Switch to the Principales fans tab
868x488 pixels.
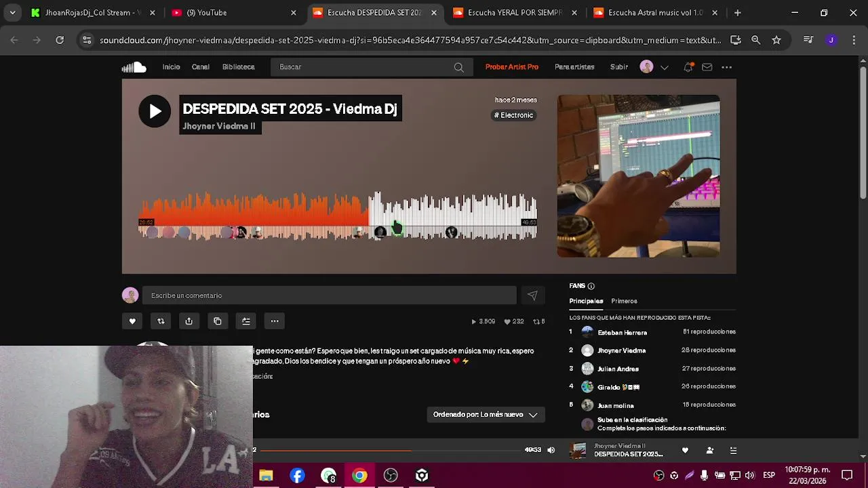point(586,301)
